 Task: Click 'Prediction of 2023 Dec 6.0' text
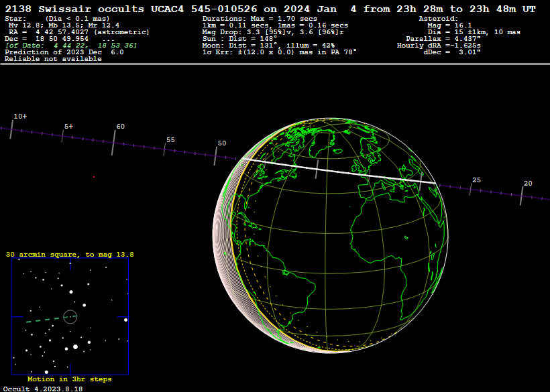[64, 52]
